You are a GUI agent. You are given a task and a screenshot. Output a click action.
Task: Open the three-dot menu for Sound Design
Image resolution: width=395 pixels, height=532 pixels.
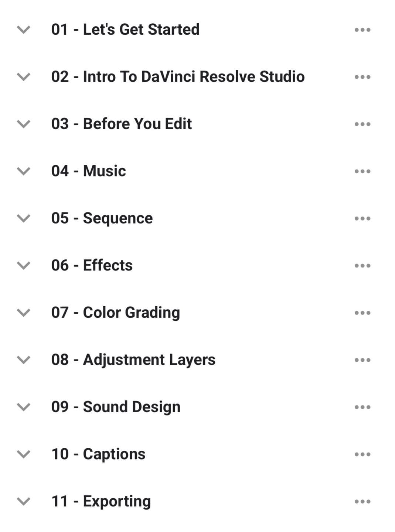pyautogui.click(x=362, y=407)
